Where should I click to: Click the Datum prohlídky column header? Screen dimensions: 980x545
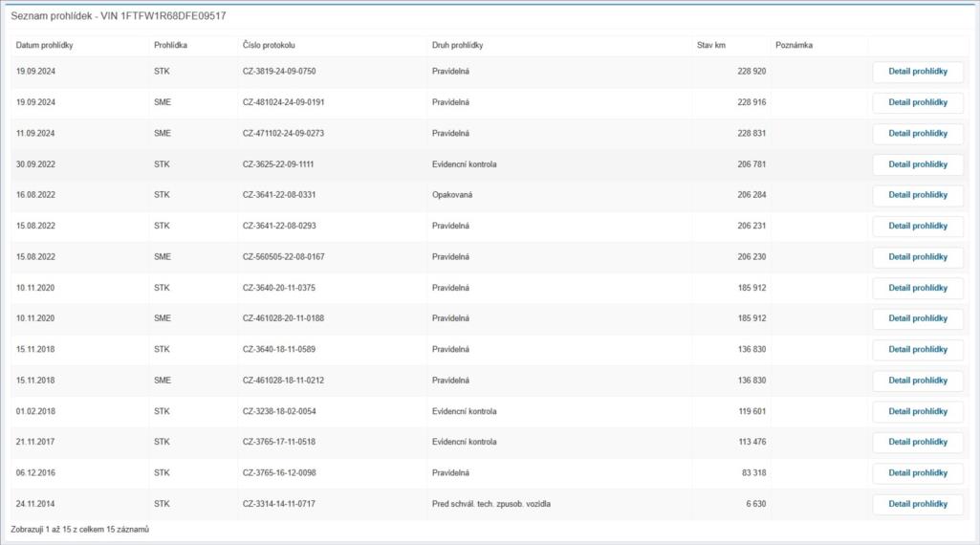pos(45,46)
